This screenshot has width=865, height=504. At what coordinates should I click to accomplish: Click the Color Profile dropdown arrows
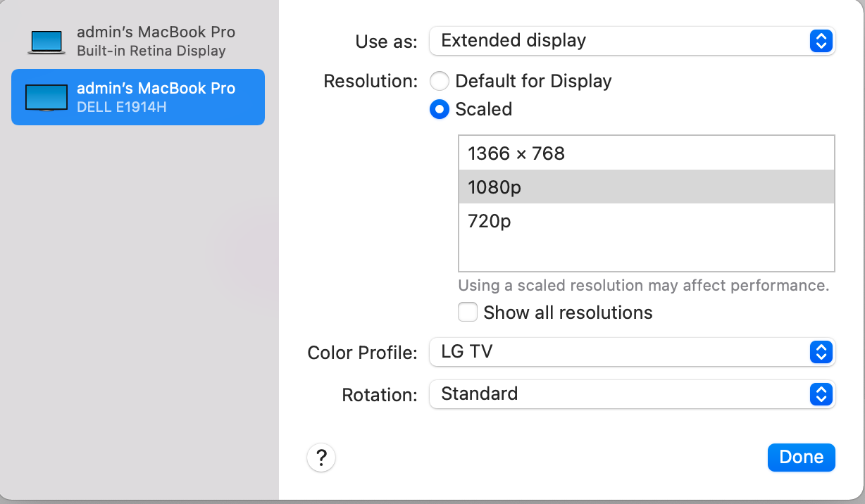tap(821, 351)
